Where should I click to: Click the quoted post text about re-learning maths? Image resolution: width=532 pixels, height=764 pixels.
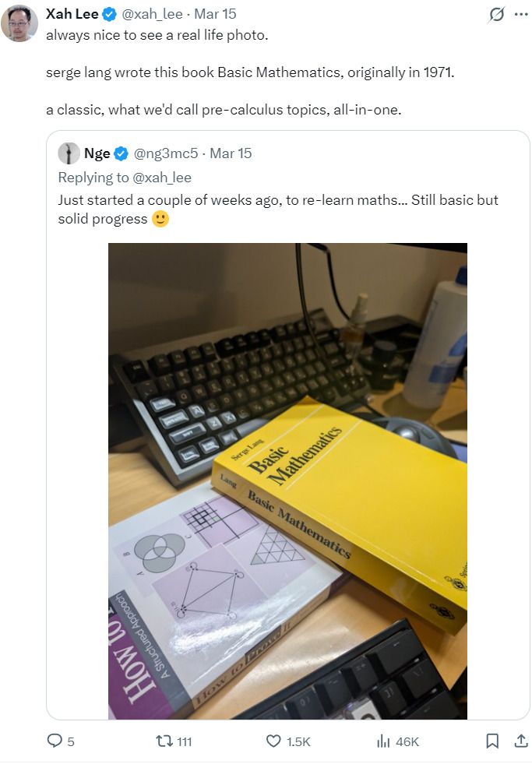click(277, 209)
